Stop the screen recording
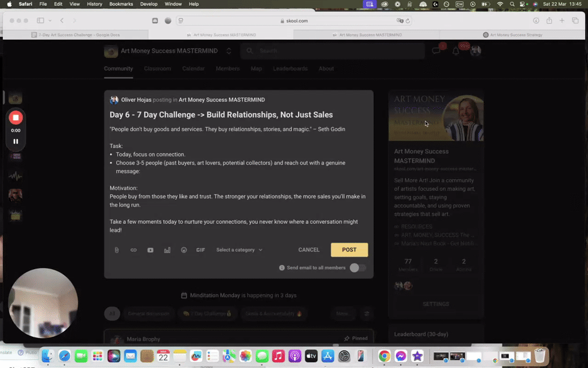This screenshot has height=368, width=588. (x=16, y=117)
